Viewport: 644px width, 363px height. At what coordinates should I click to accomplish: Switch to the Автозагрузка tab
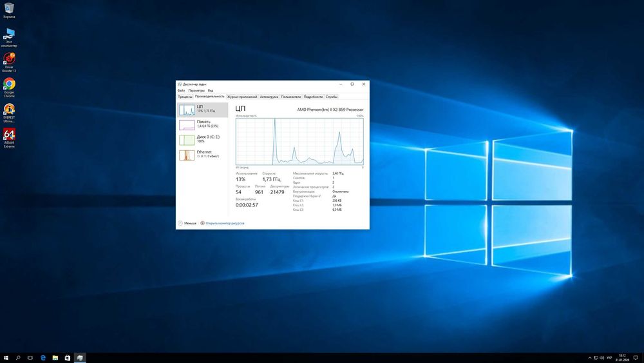pos(269,97)
